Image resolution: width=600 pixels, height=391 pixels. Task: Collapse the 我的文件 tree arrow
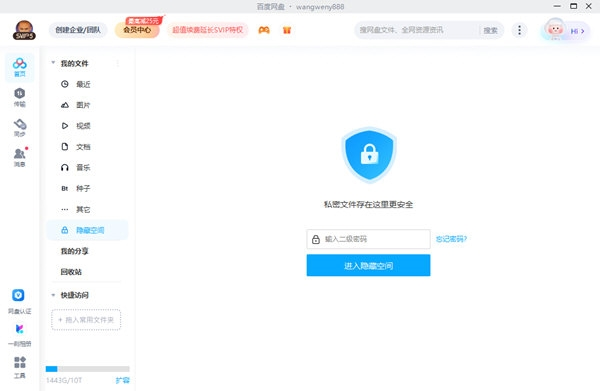(53, 63)
